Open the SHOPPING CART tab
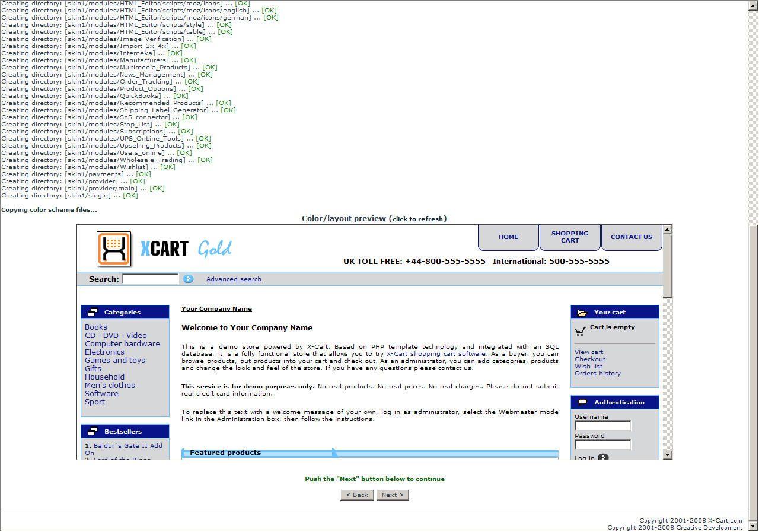The height and width of the screenshot is (532, 759). tap(570, 237)
